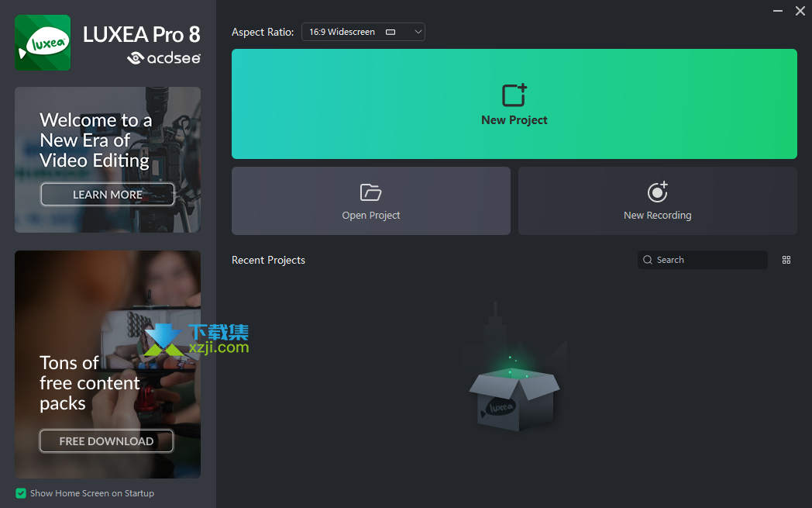Open an existing project
The width and height of the screenshot is (812, 508).
pos(370,201)
